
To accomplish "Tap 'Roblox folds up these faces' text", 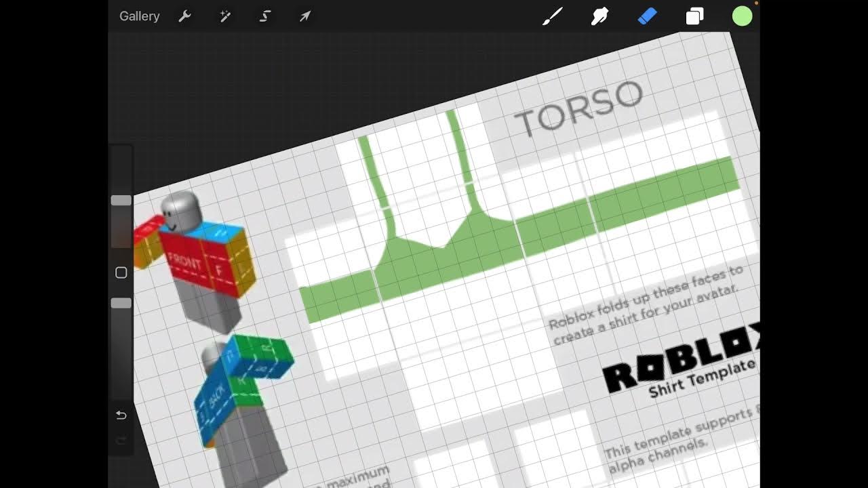I will 646,296.
